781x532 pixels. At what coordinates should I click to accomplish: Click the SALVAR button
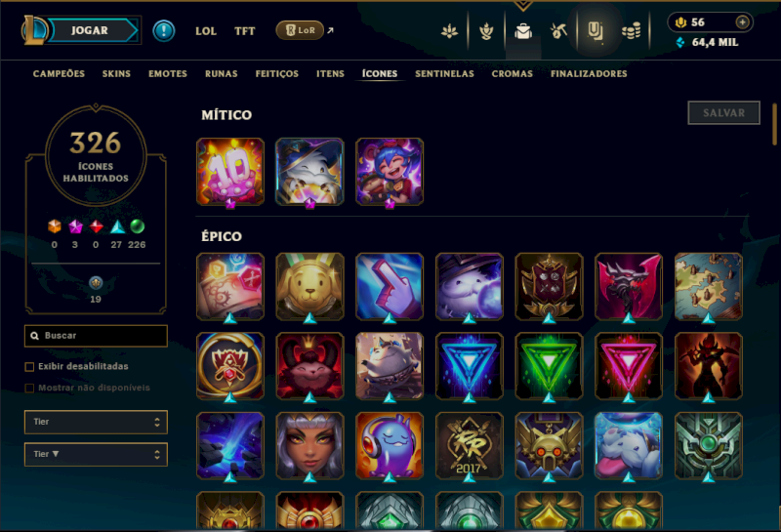click(x=723, y=113)
